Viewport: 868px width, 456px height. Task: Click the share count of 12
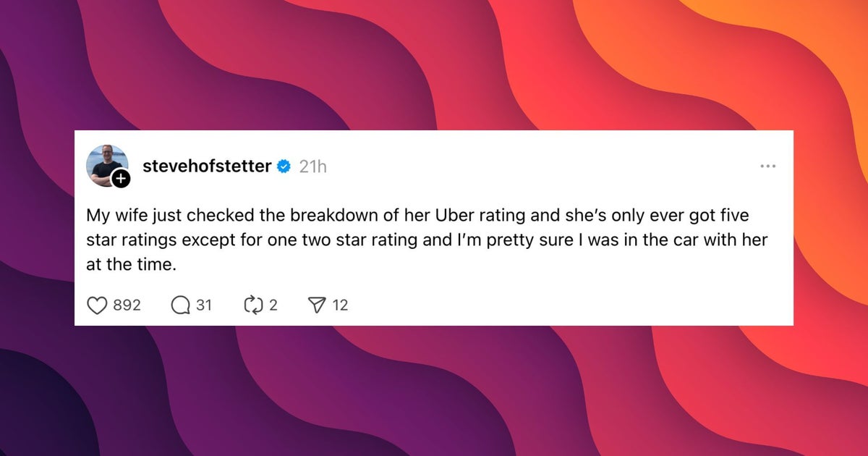[340, 305]
